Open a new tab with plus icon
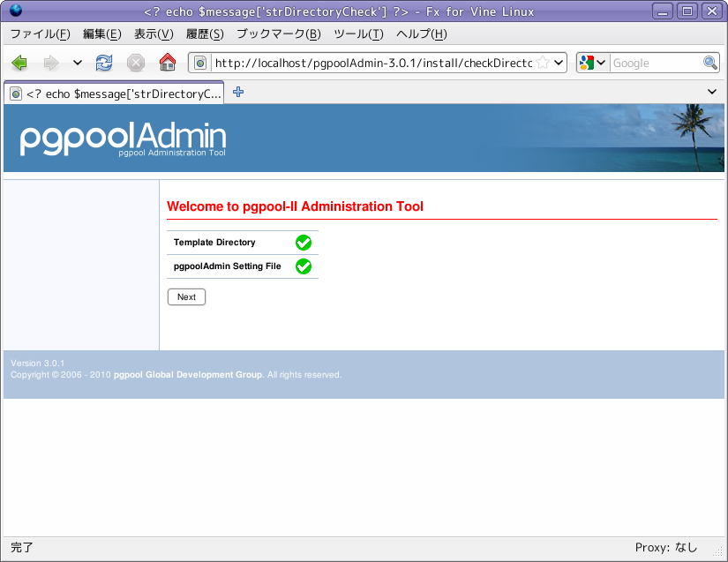Screen dimensions: 728x562 238,92
